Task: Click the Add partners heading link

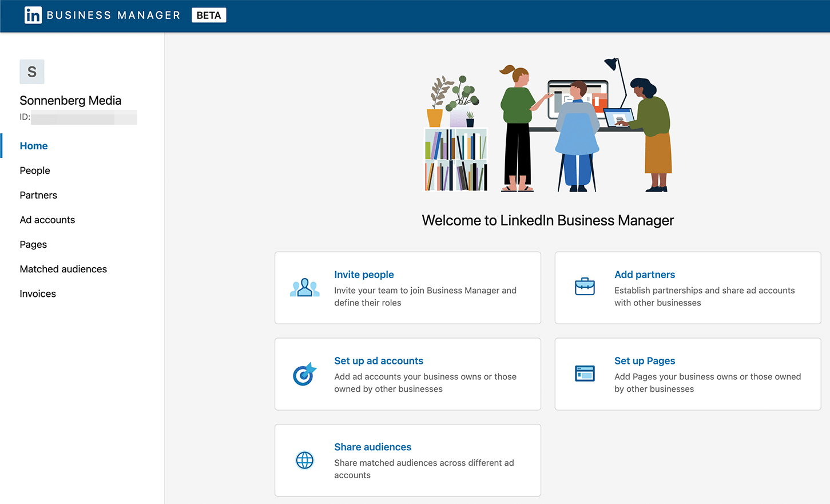Action: 645,275
